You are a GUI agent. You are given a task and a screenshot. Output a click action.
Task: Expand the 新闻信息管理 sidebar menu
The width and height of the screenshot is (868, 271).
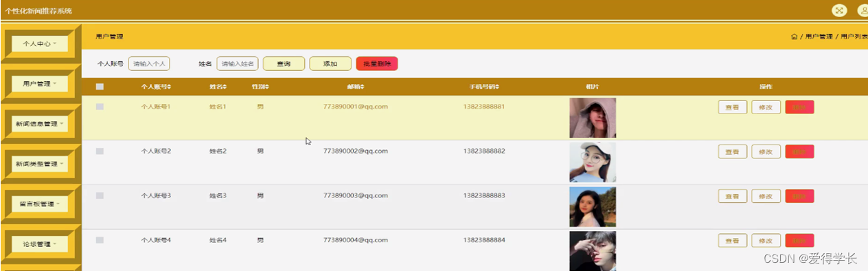pos(40,124)
